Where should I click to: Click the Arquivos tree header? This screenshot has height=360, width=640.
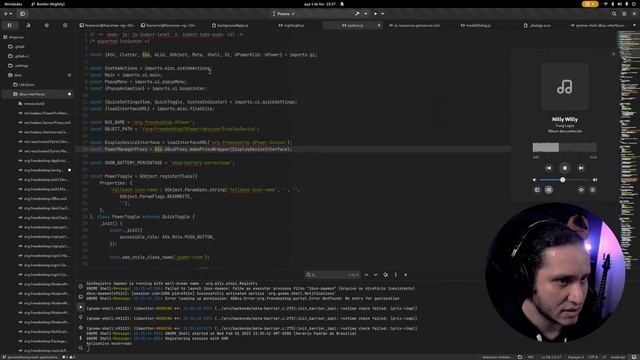tap(14, 37)
